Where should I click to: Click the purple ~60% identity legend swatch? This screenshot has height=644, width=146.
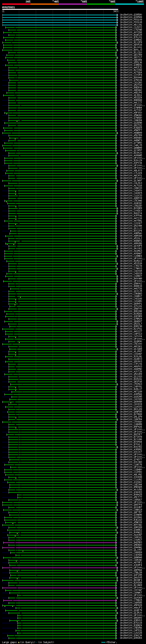coord(73,4)
